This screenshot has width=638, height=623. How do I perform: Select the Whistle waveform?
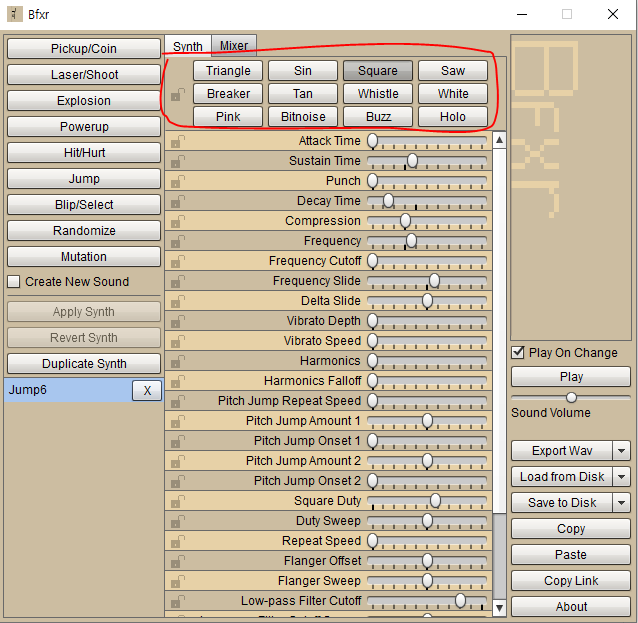tap(378, 94)
